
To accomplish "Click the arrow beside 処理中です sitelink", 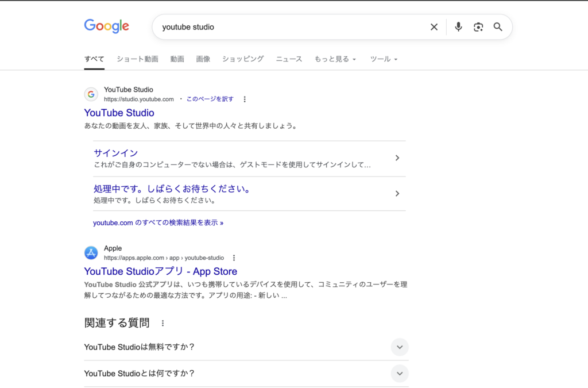I will click(x=397, y=194).
